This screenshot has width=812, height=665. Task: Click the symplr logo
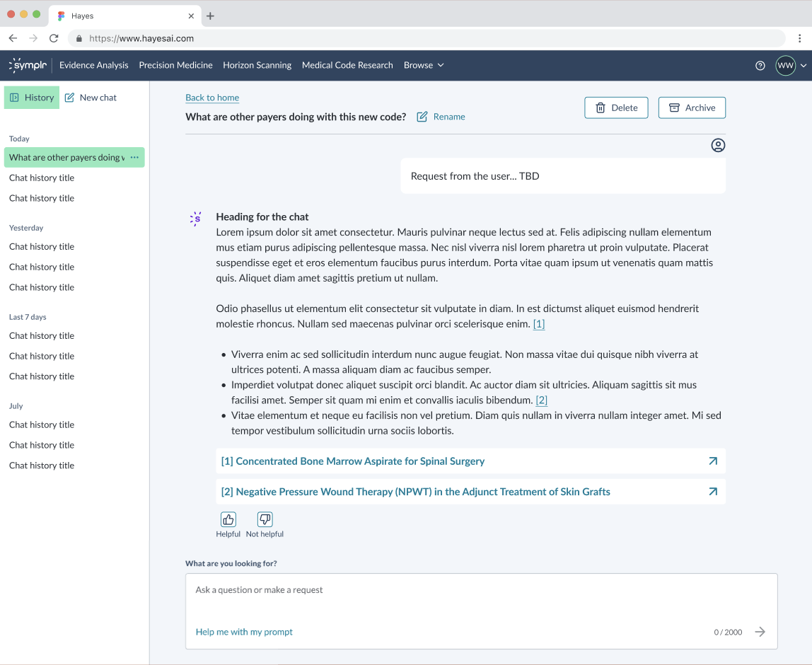click(28, 65)
